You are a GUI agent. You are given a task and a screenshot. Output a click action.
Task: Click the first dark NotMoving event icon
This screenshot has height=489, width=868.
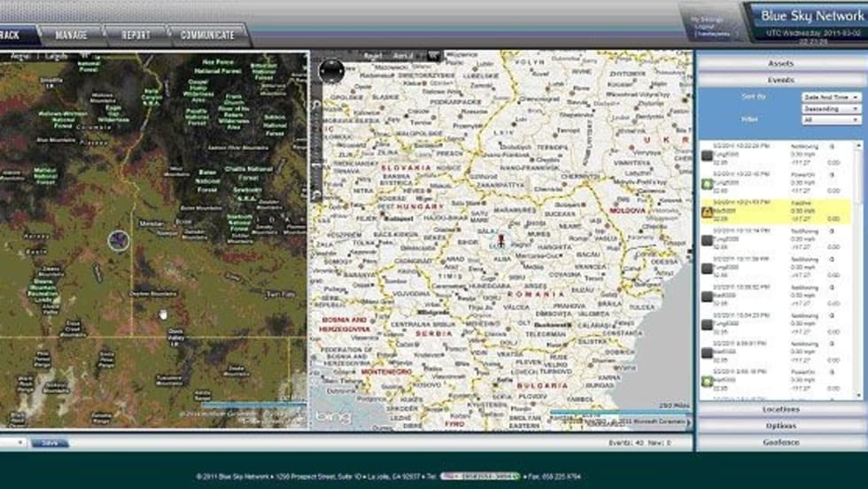click(x=708, y=156)
